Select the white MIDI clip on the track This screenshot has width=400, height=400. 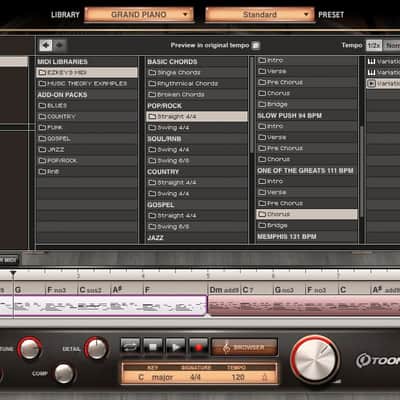click(x=103, y=306)
